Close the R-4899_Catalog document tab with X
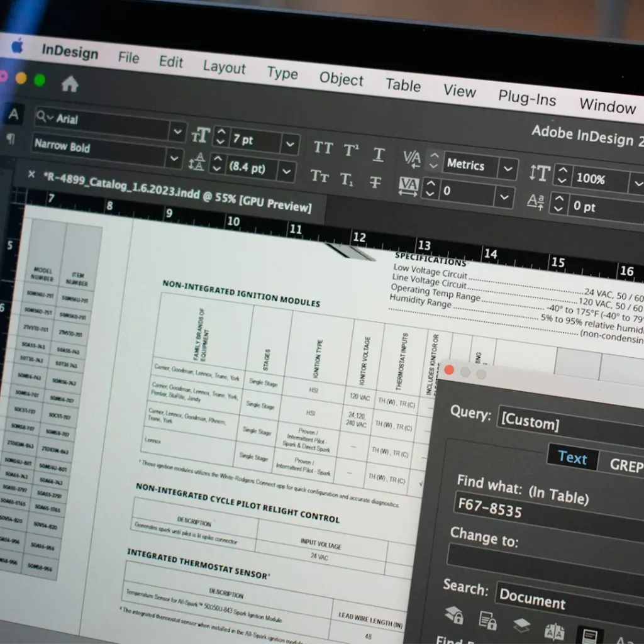 coord(31,174)
